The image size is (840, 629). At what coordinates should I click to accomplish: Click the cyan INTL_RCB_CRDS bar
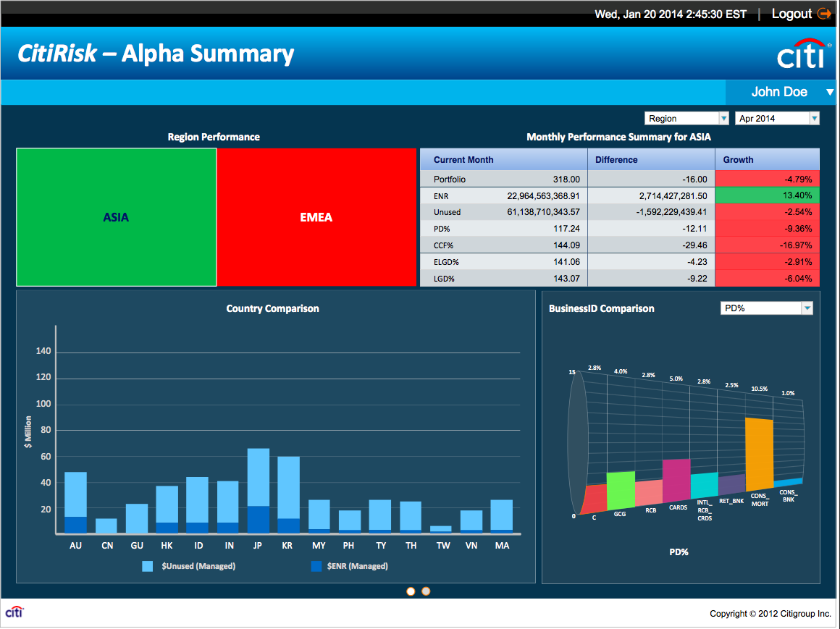[x=705, y=486]
